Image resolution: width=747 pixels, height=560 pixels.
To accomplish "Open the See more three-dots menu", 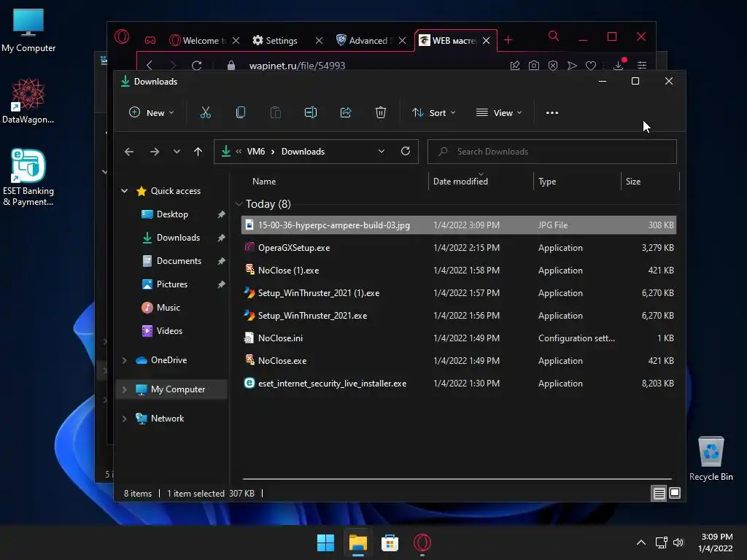I will click(x=552, y=113).
